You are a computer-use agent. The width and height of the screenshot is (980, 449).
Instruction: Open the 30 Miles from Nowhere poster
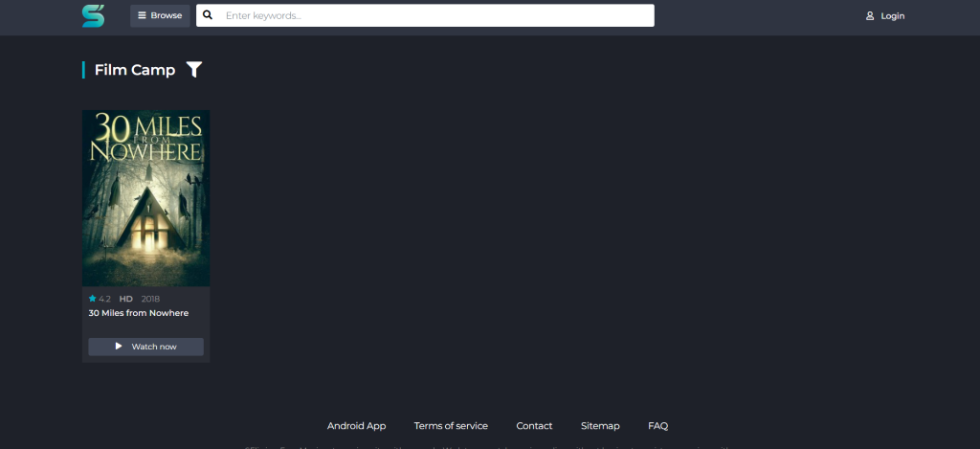145,198
